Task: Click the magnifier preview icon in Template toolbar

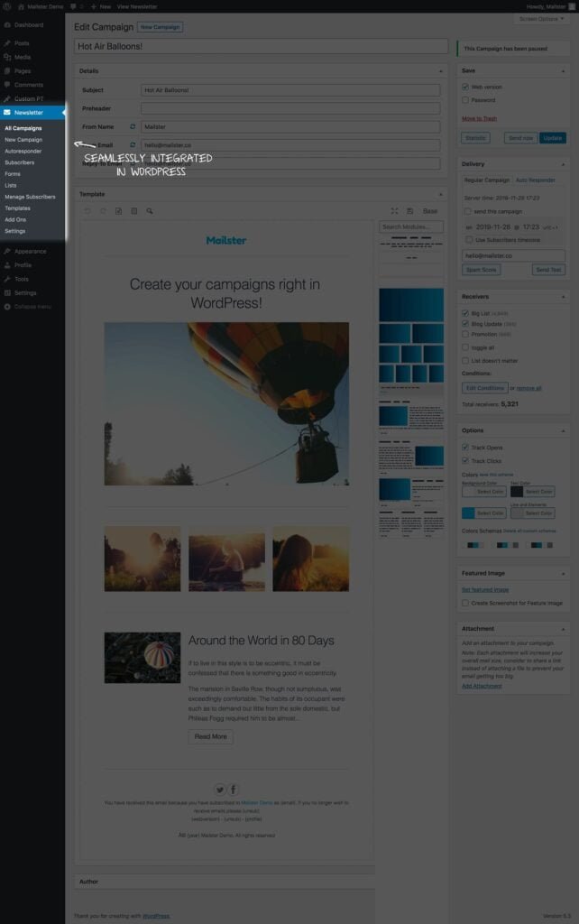Action: (150, 211)
